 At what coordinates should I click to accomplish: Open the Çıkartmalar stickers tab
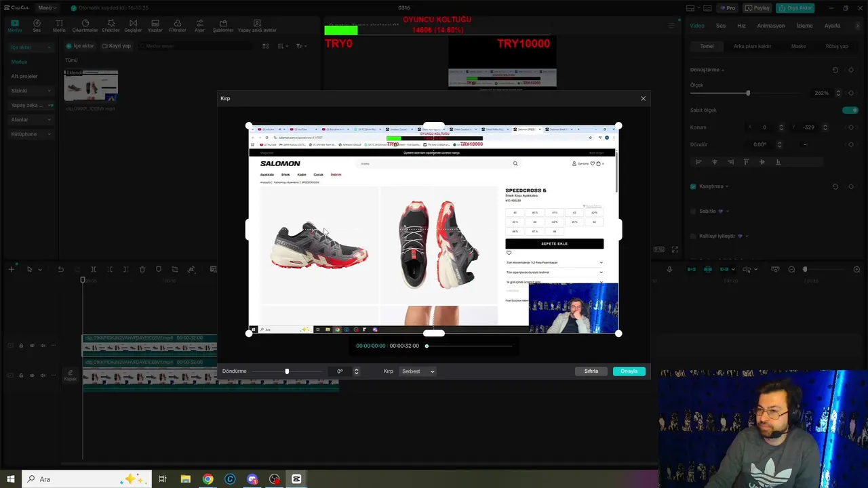click(85, 26)
